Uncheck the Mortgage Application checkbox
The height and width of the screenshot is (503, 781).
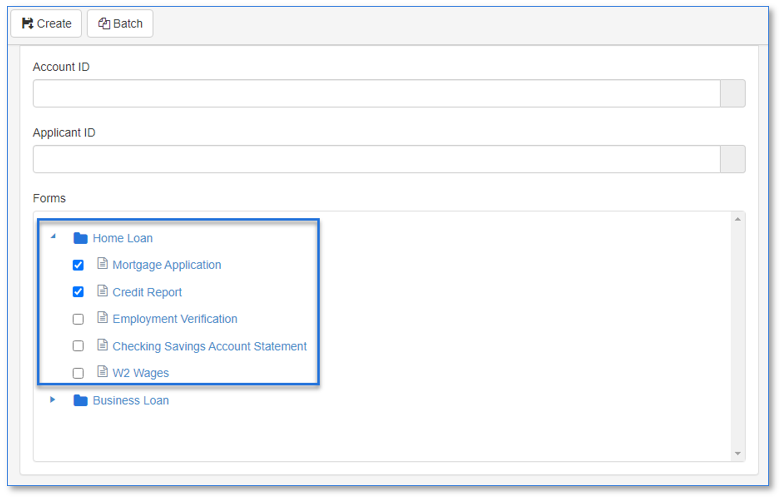tap(78, 265)
